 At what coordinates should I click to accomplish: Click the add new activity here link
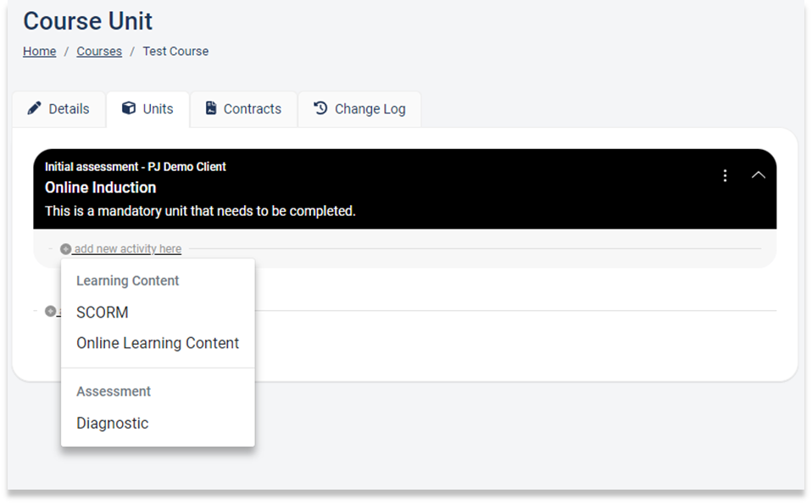coord(127,249)
